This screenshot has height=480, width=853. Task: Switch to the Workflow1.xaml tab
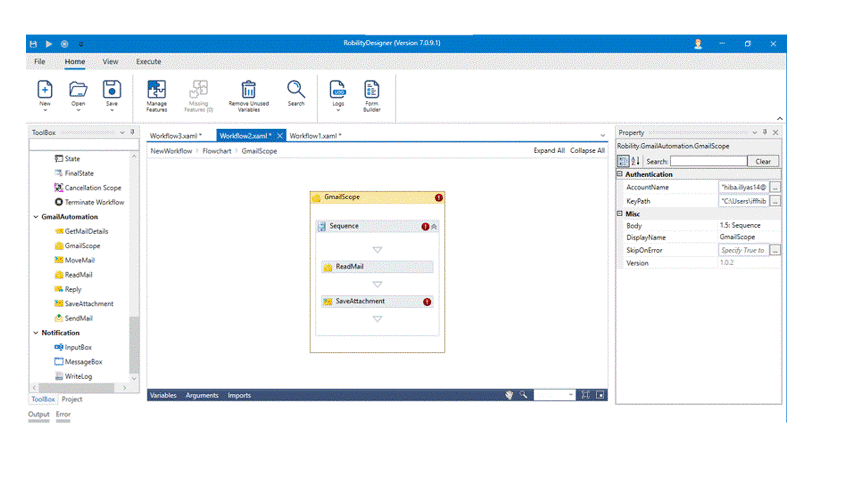pyautogui.click(x=315, y=135)
